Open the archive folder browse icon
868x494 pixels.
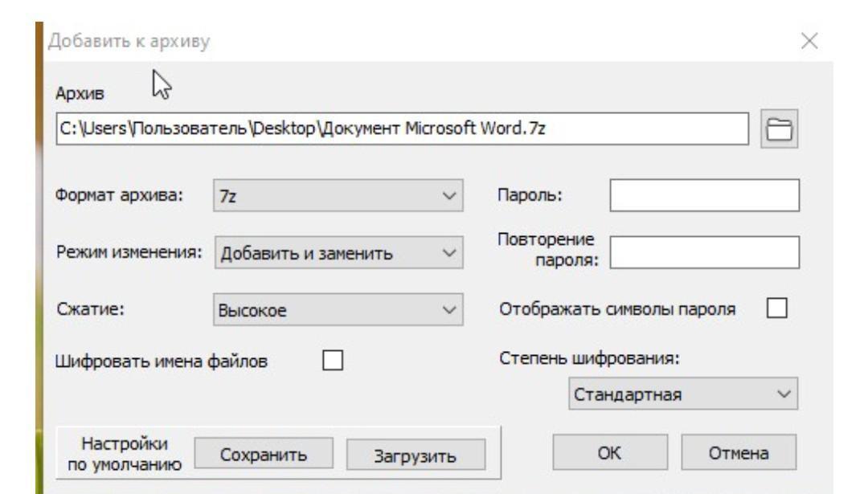click(x=776, y=130)
